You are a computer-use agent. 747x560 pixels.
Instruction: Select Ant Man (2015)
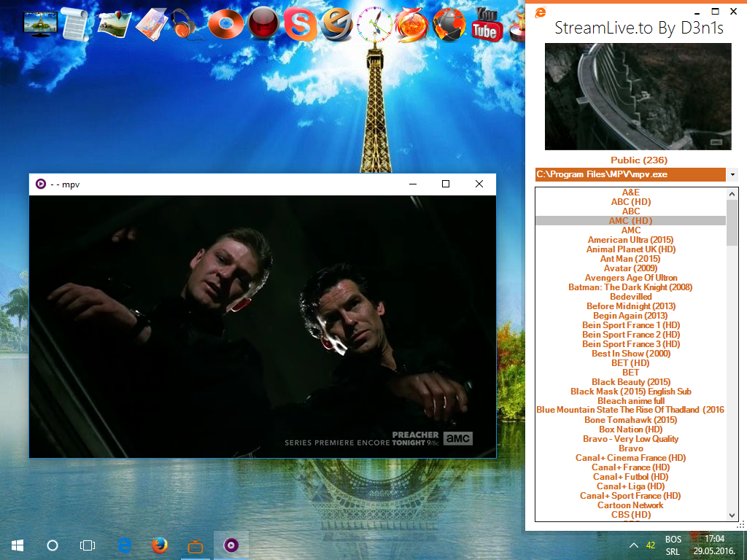click(x=631, y=259)
